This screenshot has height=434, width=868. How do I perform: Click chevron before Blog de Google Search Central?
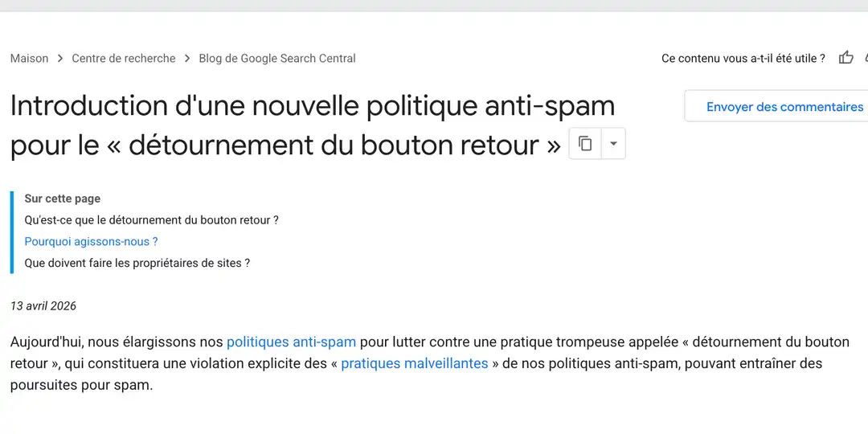point(187,59)
